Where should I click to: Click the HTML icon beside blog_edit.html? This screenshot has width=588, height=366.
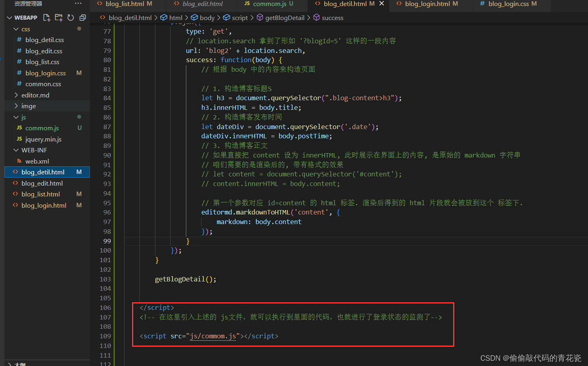[15, 183]
